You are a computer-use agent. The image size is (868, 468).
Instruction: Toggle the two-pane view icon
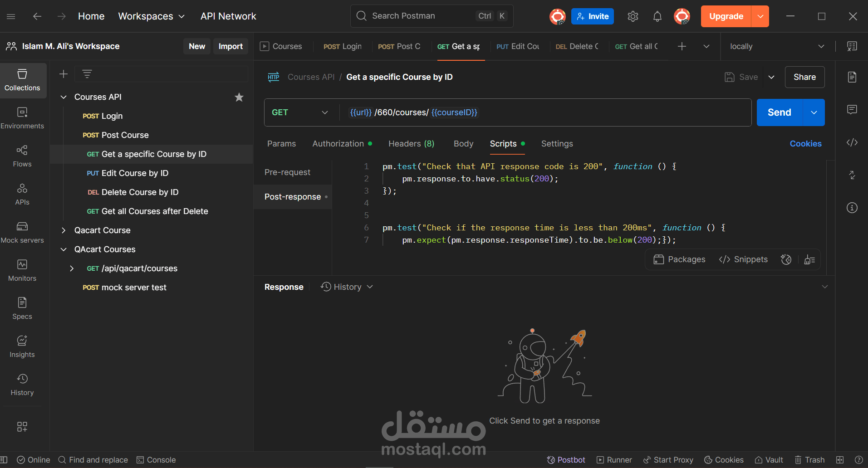(840, 460)
